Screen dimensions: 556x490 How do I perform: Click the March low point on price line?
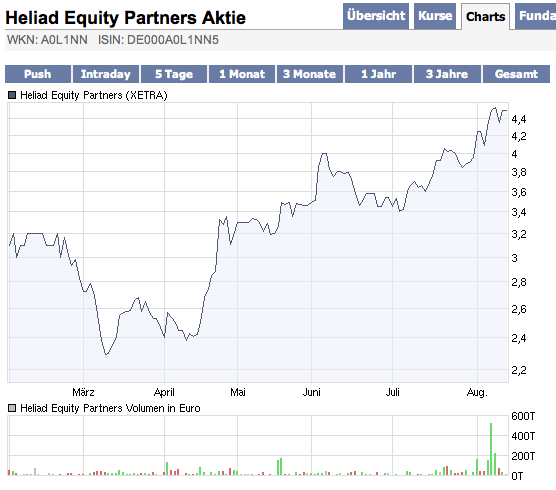[106, 354]
